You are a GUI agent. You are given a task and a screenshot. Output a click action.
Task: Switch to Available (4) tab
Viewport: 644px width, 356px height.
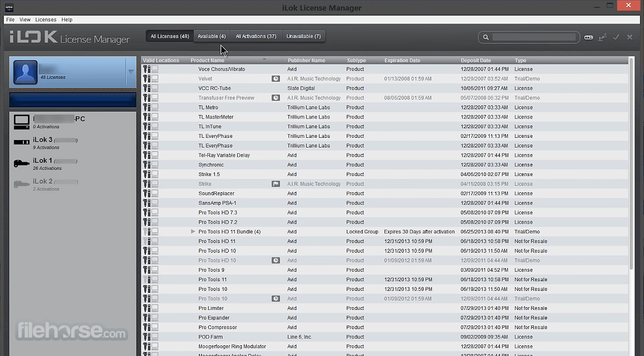tap(212, 37)
